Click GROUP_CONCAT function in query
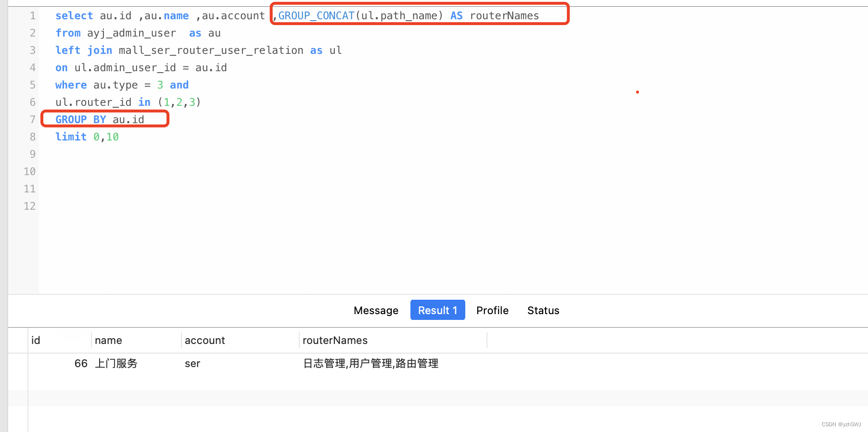 click(x=317, y=16)
